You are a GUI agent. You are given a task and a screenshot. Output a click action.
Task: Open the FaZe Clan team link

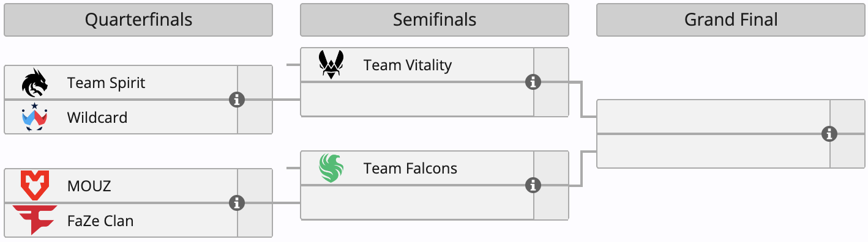100,221
